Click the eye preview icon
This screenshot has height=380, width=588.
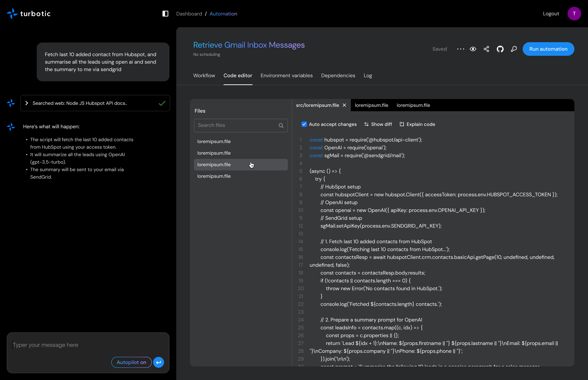(473, 49)
